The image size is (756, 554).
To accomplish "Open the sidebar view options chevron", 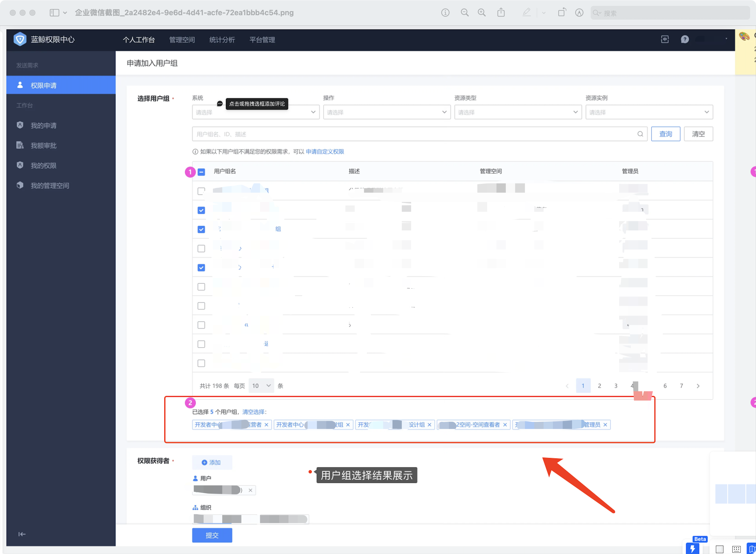I will (65, 13).
